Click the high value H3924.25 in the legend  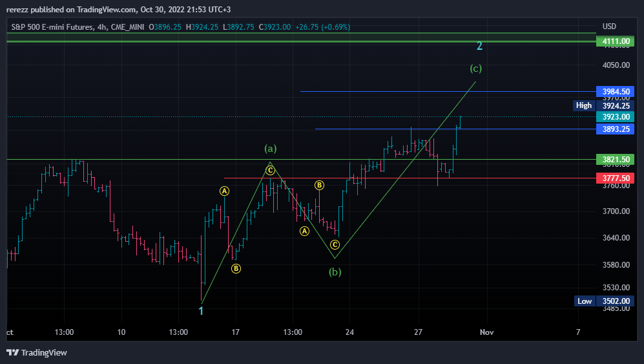tap(202, 27)
